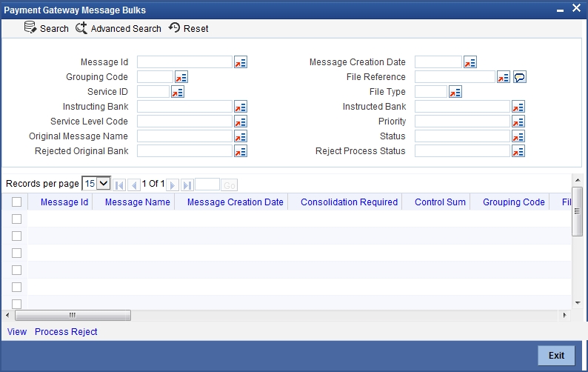This screenshot has height=372, width=588.
Task: Tick the fourth row checkbox
Action: click(x=16, y=270)
